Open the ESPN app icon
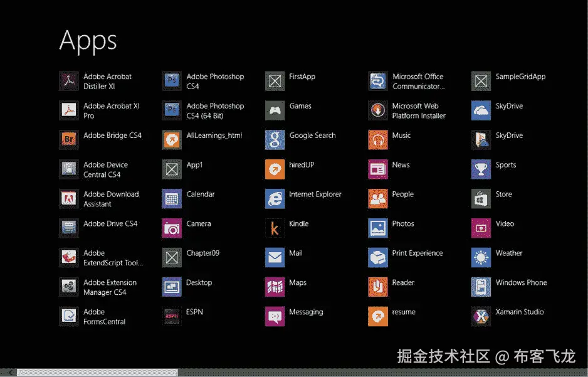This screenshot has height=377, width=588. (172, 316)
